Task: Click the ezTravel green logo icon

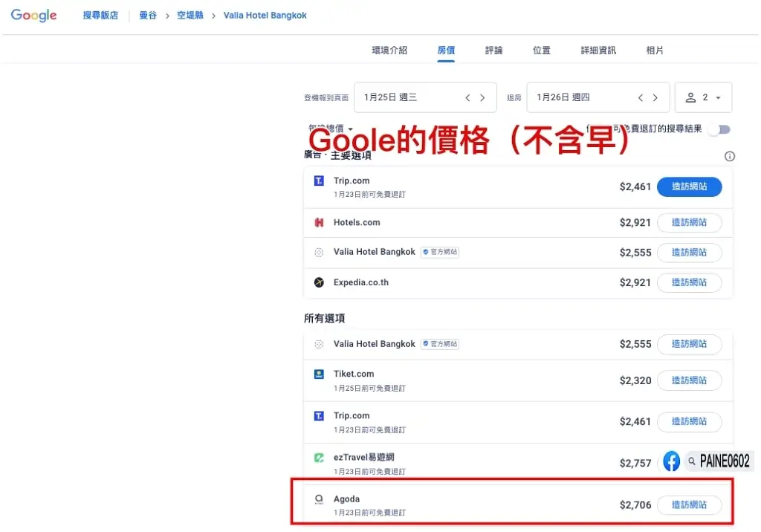Action: click(319, 458)
